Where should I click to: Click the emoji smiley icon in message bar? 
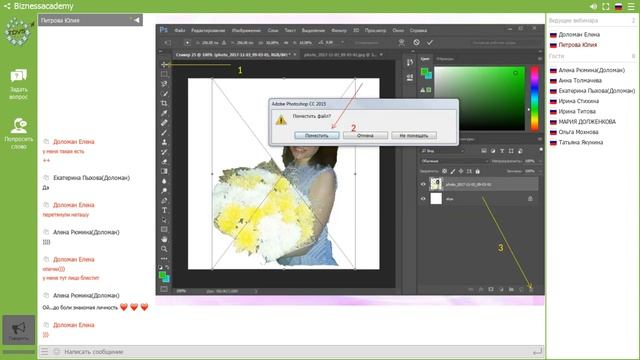56,351
